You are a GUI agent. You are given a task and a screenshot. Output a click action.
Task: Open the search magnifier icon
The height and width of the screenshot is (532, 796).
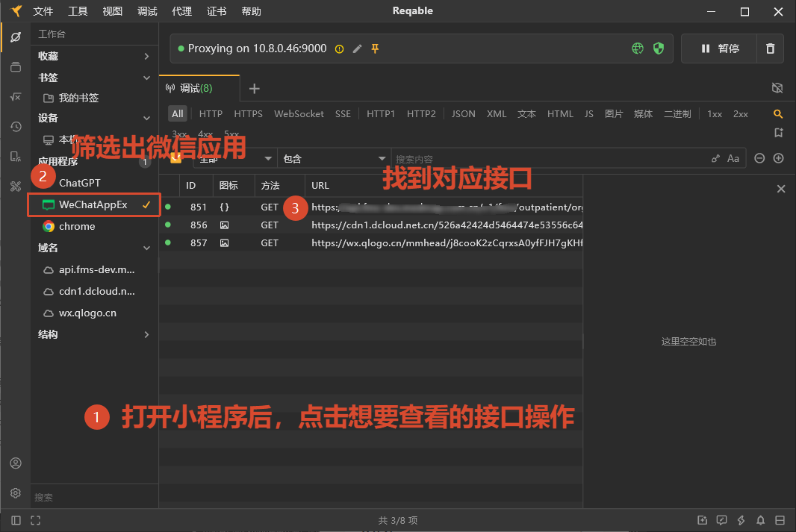pyautogui.click(x=778, y=113)
